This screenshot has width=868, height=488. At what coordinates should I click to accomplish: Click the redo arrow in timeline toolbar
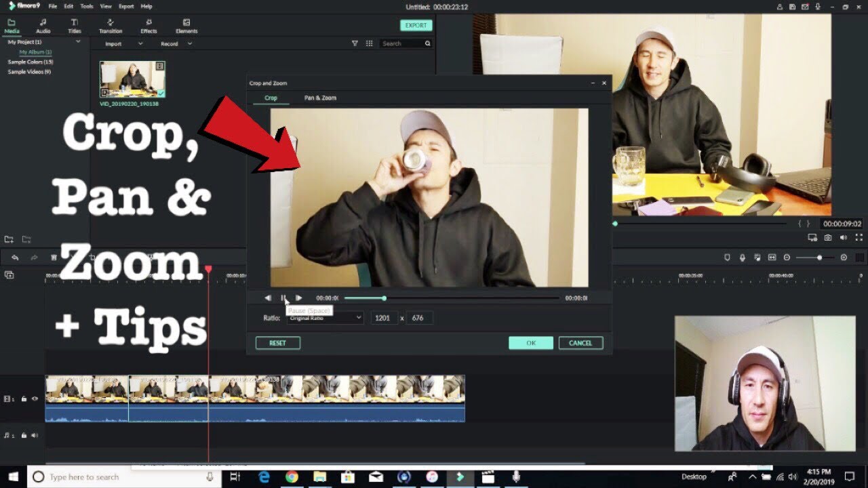tap(34, 258)
